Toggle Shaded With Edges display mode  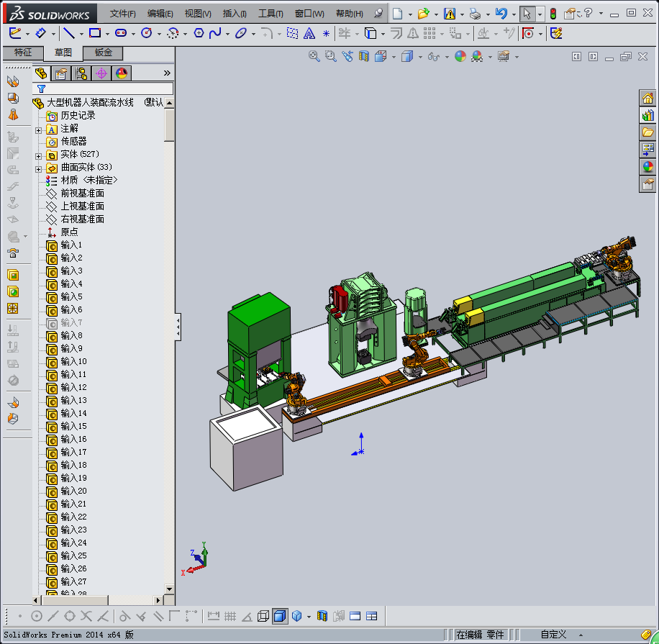click(x=280, y=616)
